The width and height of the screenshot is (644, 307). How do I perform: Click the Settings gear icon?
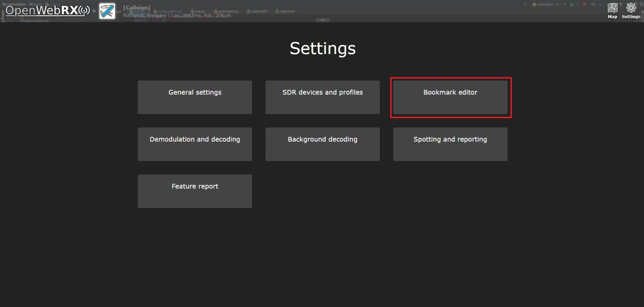[631, 8]
